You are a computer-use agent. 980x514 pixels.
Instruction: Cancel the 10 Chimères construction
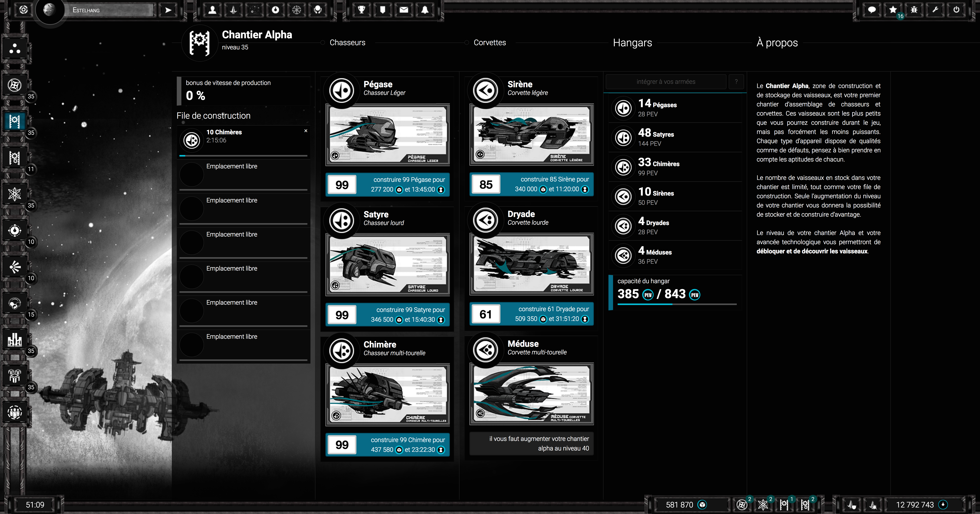(305, 131)
